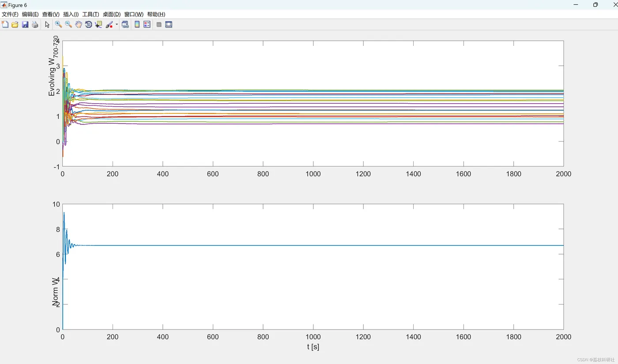Image resolution: width=618 pixels, height=364 pixels.
Task: Open the 编辑(E) menu
Action: tap(30, 15)
